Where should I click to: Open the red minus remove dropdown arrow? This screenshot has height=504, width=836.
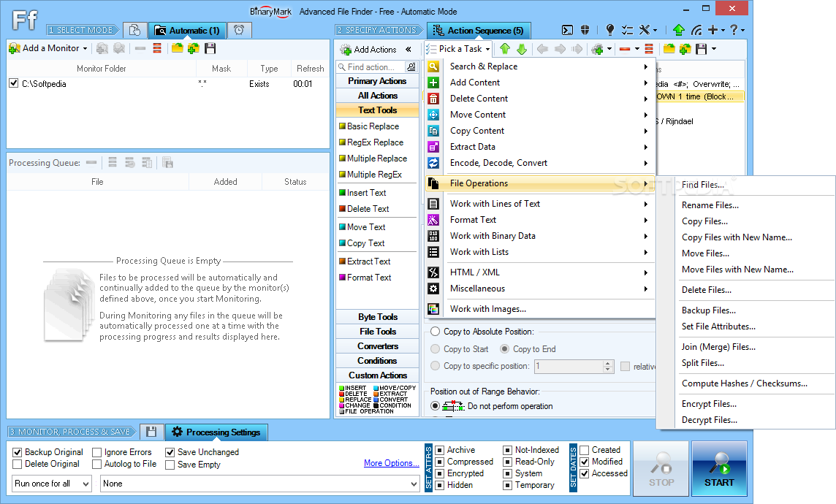coord(636,50)
